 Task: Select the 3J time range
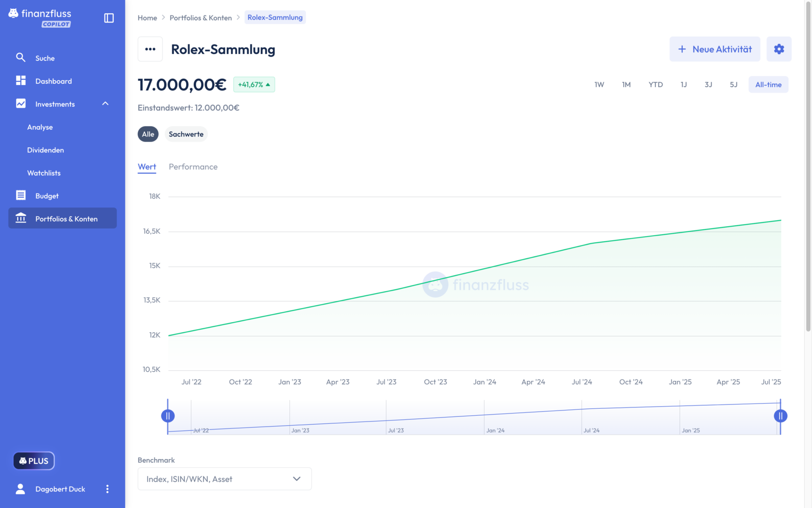(708, 85)
